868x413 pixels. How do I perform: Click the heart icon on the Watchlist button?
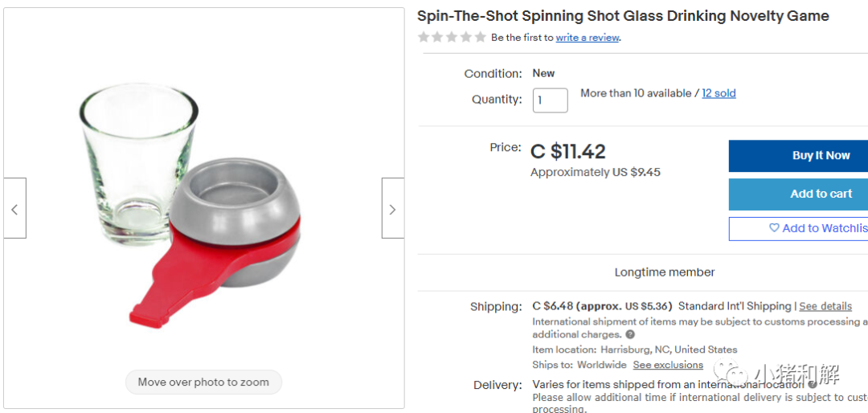[774, 228]
